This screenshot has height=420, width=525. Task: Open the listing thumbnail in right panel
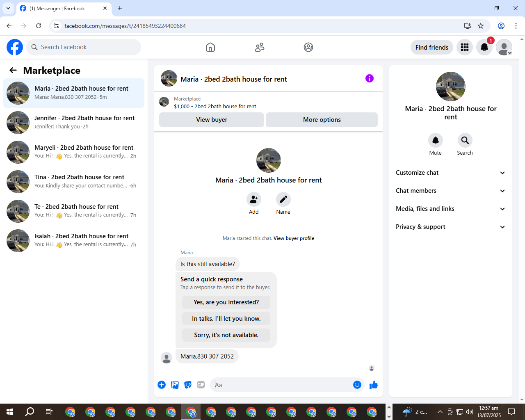451,87
